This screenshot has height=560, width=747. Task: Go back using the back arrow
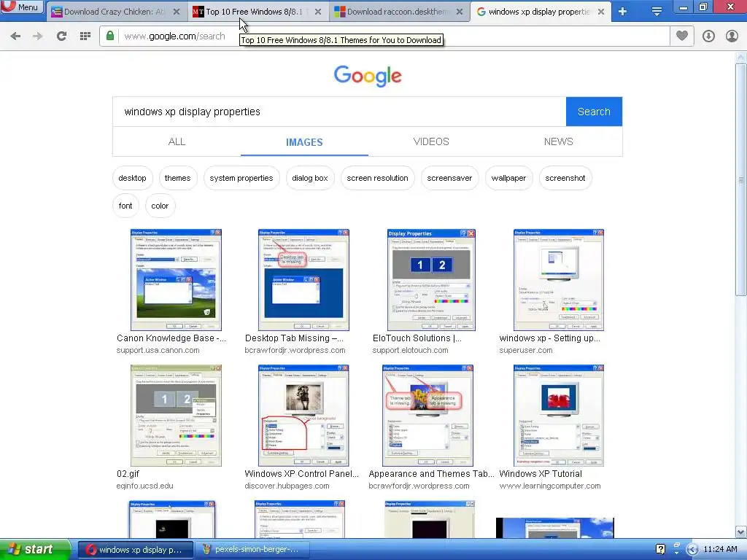[x=15, y=36]
